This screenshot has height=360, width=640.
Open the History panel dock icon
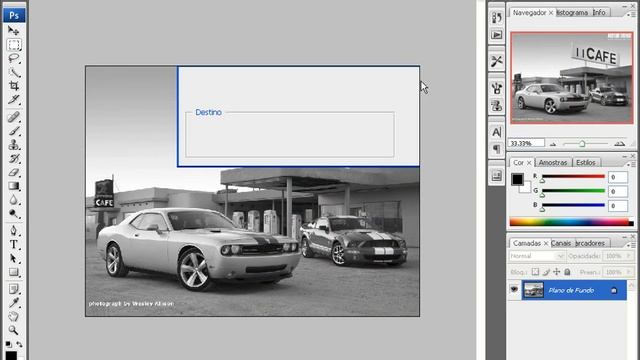tap(496, 18)
